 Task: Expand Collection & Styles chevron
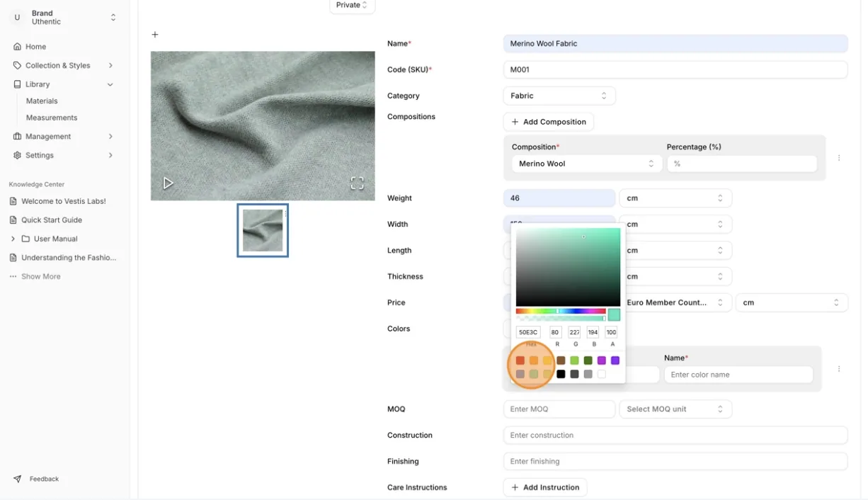110,65
